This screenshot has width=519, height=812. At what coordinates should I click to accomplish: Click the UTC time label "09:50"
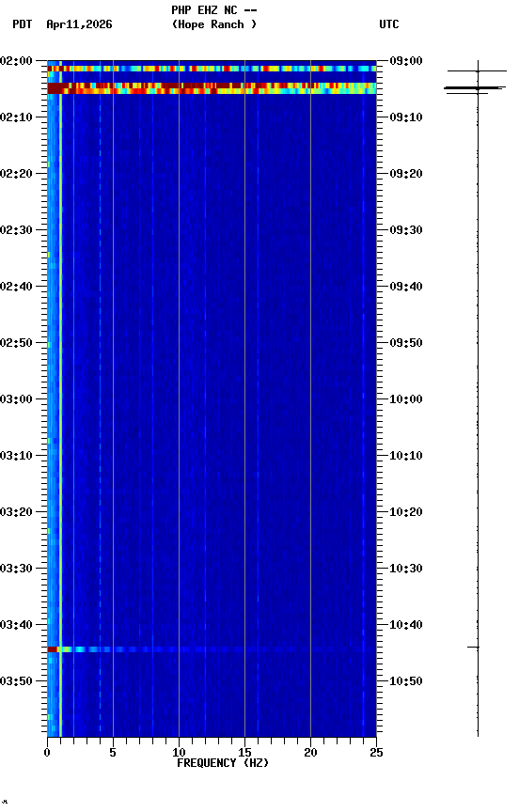tap(406, 343)
